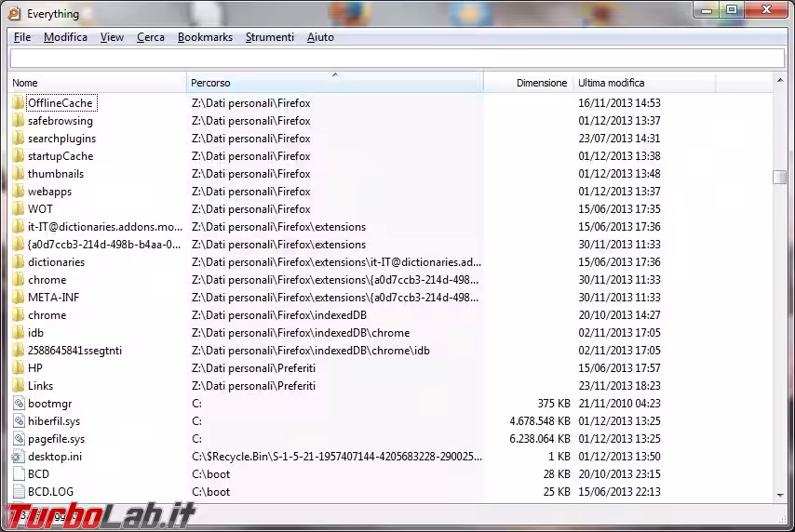Sort results by Percorso column header
The width and height of the screenshot is (795, 532).
335,83
